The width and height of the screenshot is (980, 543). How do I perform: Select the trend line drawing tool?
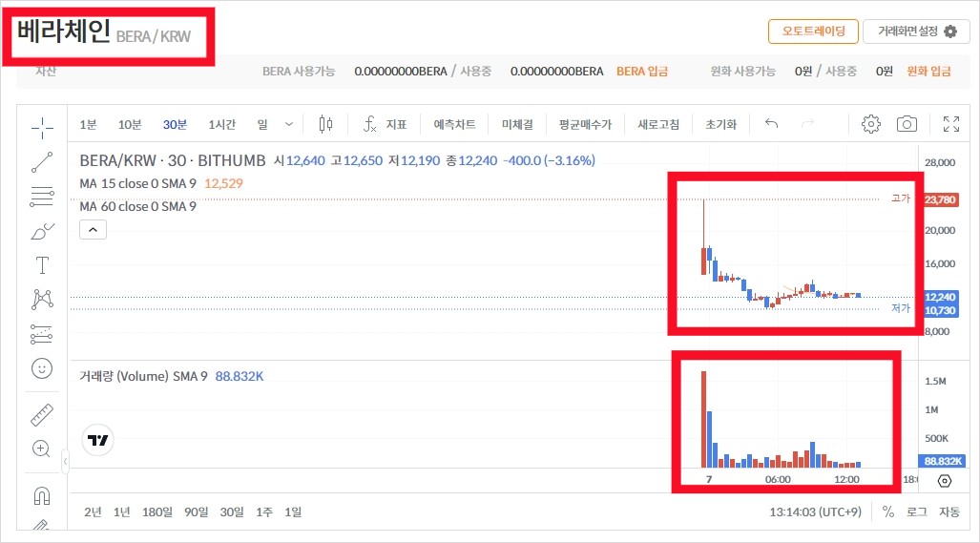42,162
